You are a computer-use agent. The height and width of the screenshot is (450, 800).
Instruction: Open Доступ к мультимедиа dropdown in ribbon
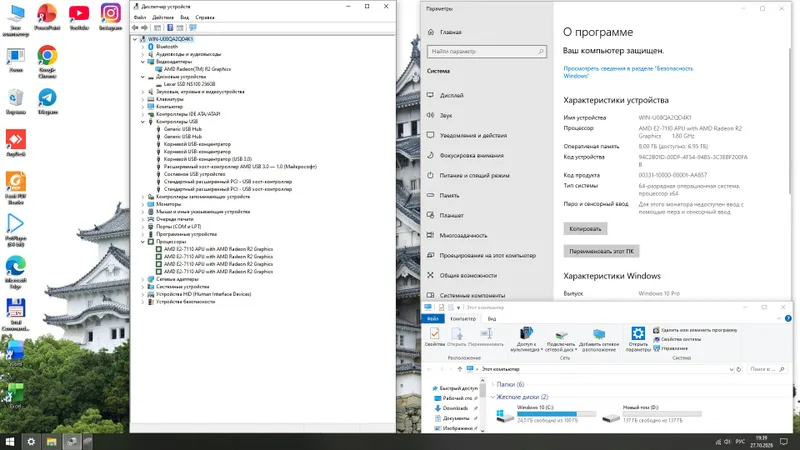coord(526,340)
